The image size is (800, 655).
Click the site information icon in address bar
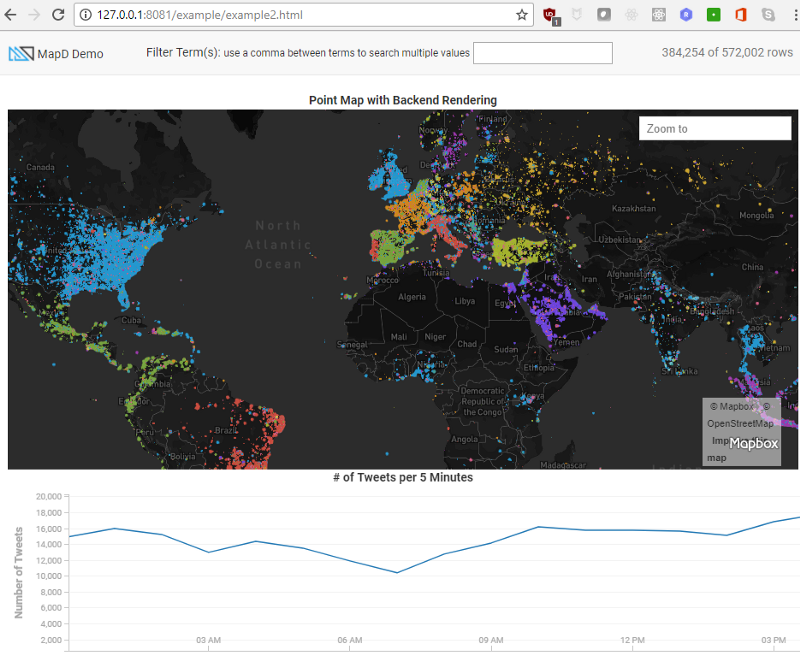[86, 15]
